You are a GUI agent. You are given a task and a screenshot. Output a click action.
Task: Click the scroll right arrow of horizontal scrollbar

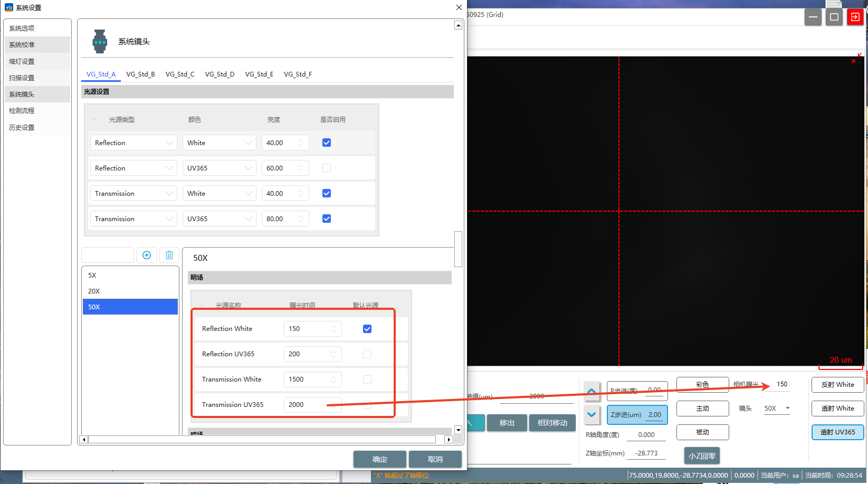pos(449,439)
